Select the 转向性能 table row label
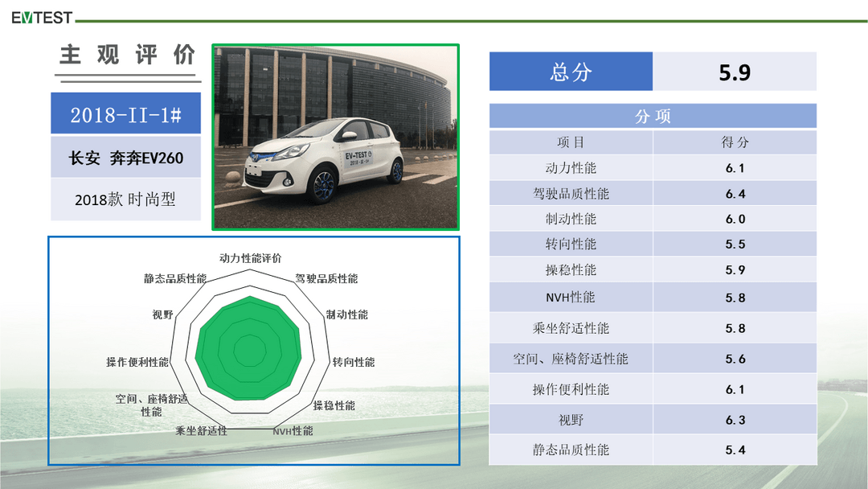The image size is (868, 489). pyautogui.click(x=571, y=244)
